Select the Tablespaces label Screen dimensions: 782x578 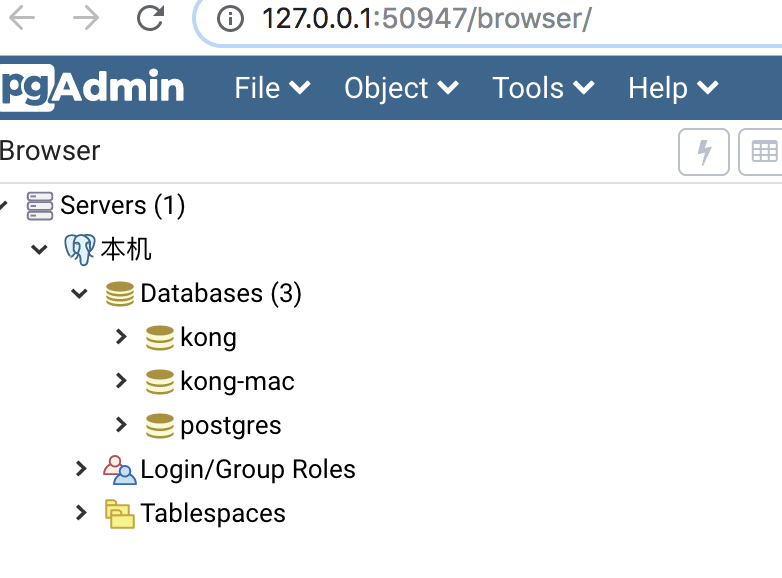click(x=213, y=513)
